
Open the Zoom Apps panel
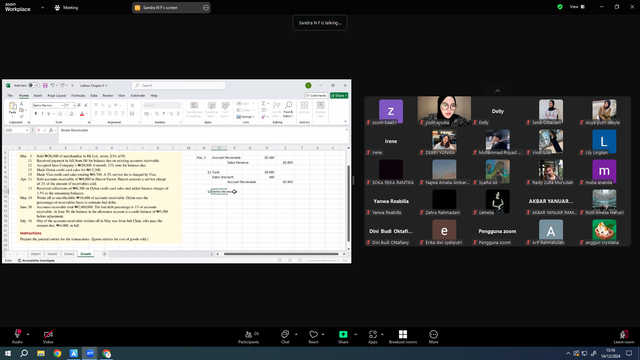pos(373,337)
